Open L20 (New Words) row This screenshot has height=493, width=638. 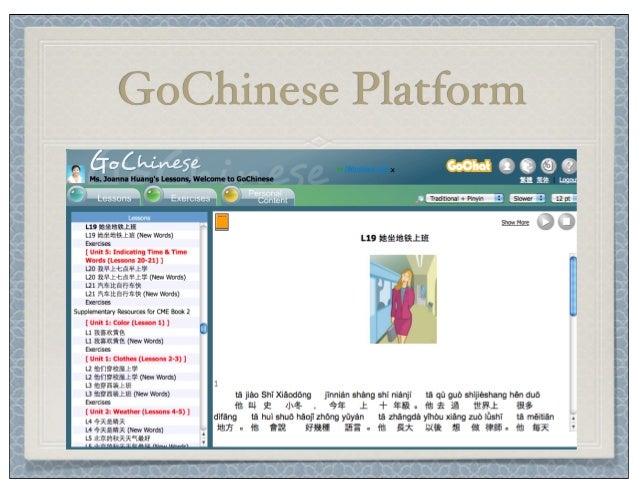[135, 277]
